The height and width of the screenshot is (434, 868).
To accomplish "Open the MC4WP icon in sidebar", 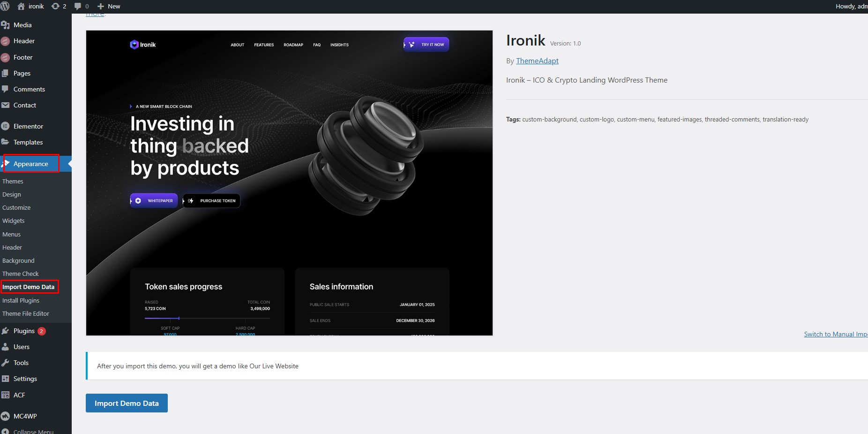I will [x=6, y=416].
